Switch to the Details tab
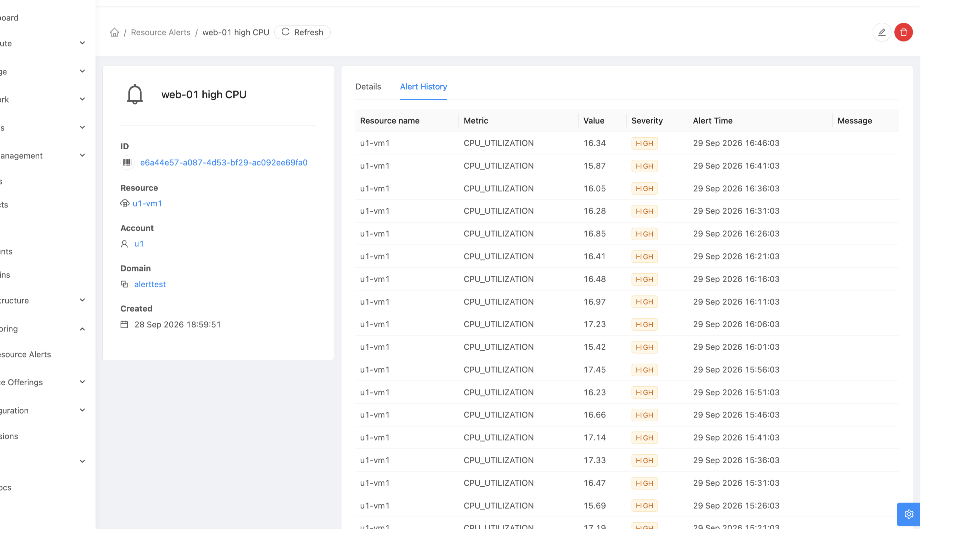The width and height of the screenshot is (974, 560). [x=368, y=87]
